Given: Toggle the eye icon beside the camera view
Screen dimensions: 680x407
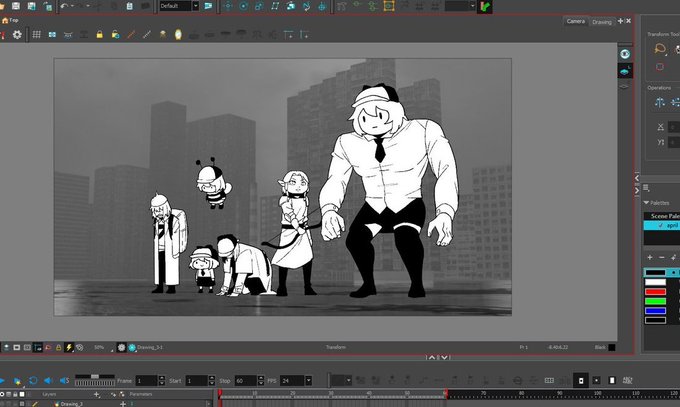Looking at the screenshot, I should pyautogui.click(x=625, y=54).
